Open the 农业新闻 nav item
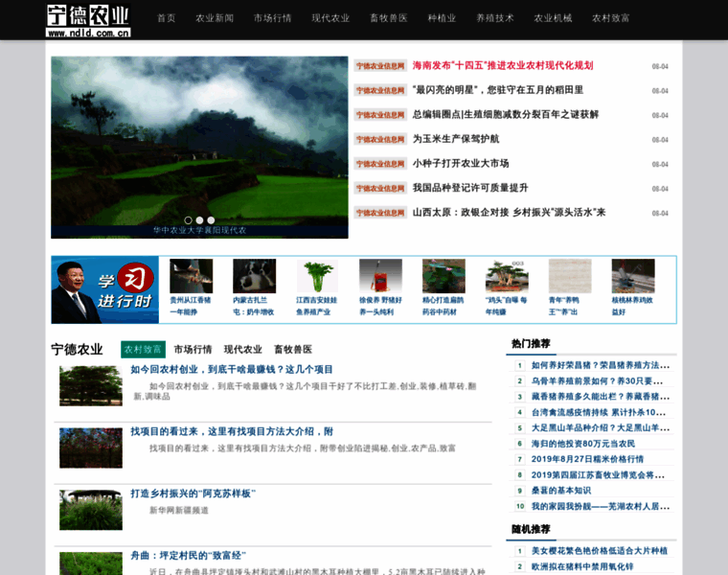Screen dimensions: 728x575 tap(215, 18)
